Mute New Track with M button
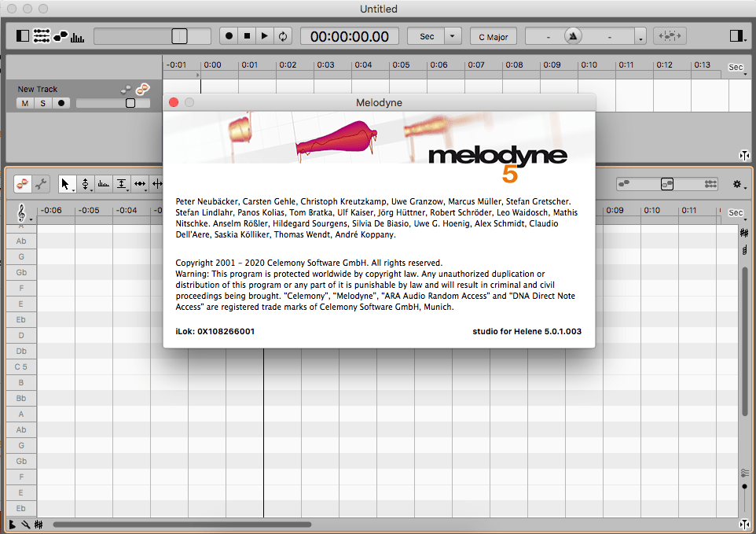Screen dimensions: 756x534 tap(25, 103)
